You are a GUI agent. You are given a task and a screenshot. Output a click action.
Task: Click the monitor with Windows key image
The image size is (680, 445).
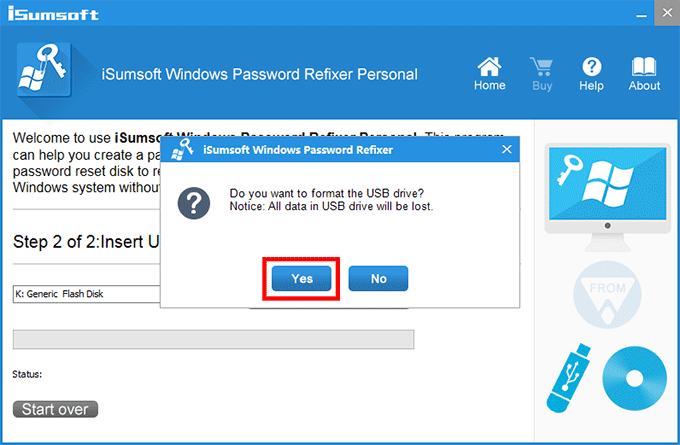pos(607,197)
